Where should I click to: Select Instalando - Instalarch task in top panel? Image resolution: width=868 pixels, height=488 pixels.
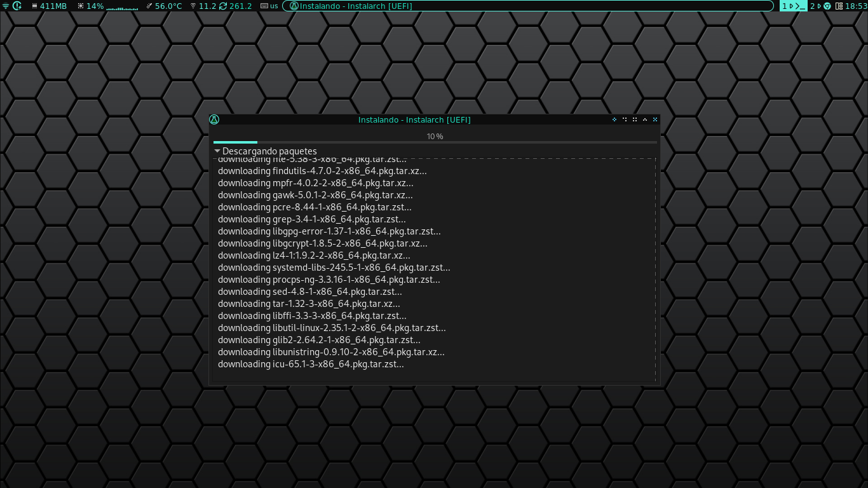click(528, 6)
